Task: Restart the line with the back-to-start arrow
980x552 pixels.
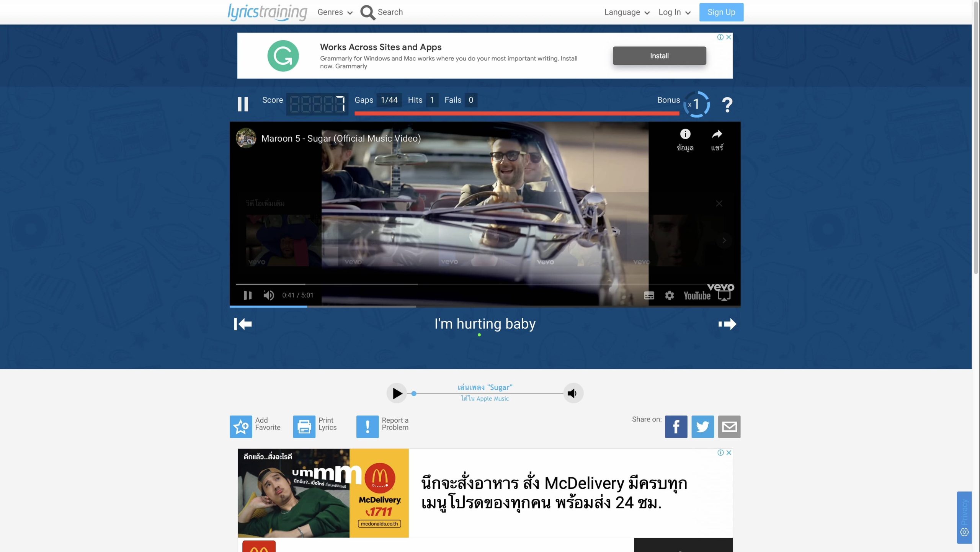Action: pyautogui.click(x=243, y=324)
